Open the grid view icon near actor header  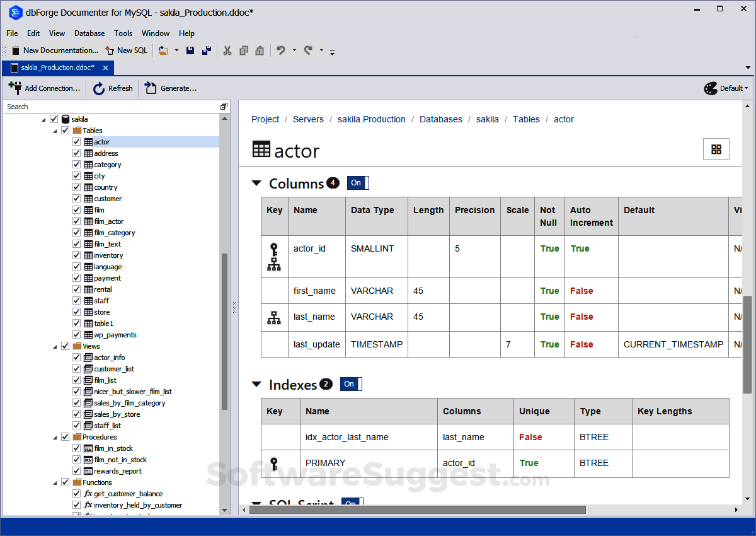[716, 149]
